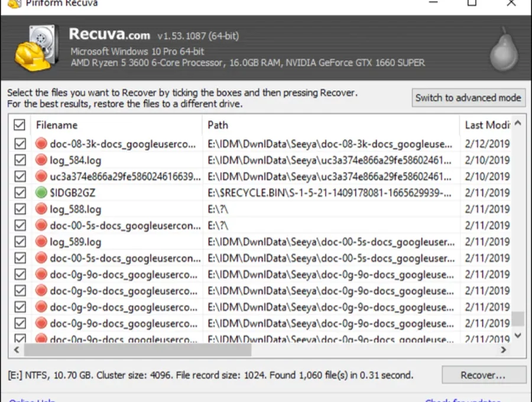Toggle the select-all checkbox in the header row
532x402 pixels.
tap(20, 125)
